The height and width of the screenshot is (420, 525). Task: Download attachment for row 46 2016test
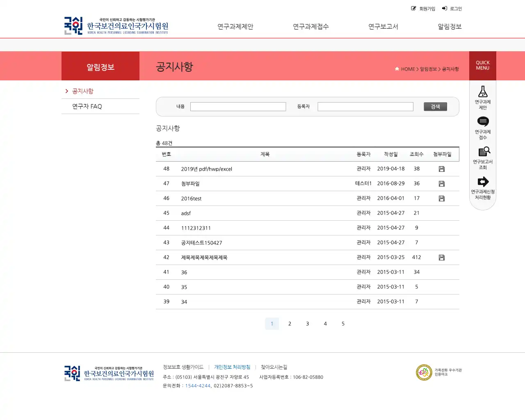pos(442,199)
